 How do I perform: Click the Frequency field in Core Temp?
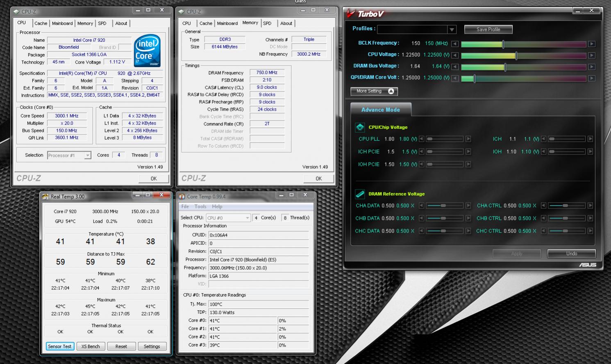(x=259, y=268)
